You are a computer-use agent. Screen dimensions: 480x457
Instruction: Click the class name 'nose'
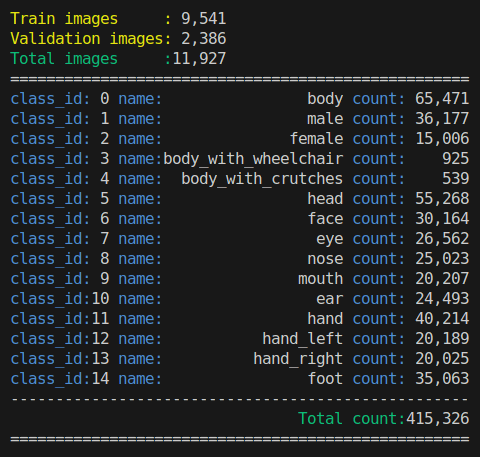point(325,259)
